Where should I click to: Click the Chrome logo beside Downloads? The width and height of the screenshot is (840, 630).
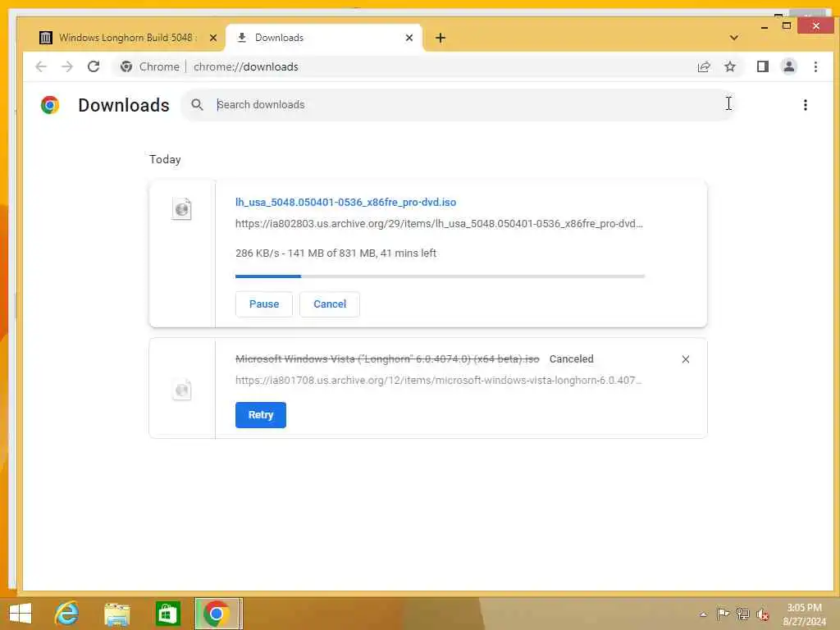click(50, 105)
